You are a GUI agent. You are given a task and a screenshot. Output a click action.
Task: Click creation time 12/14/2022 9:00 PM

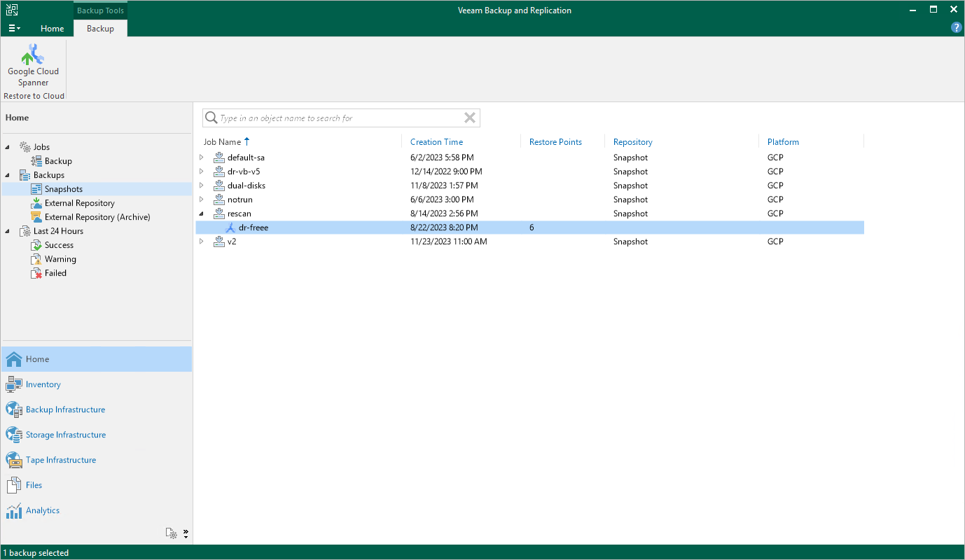coord(446,171)
